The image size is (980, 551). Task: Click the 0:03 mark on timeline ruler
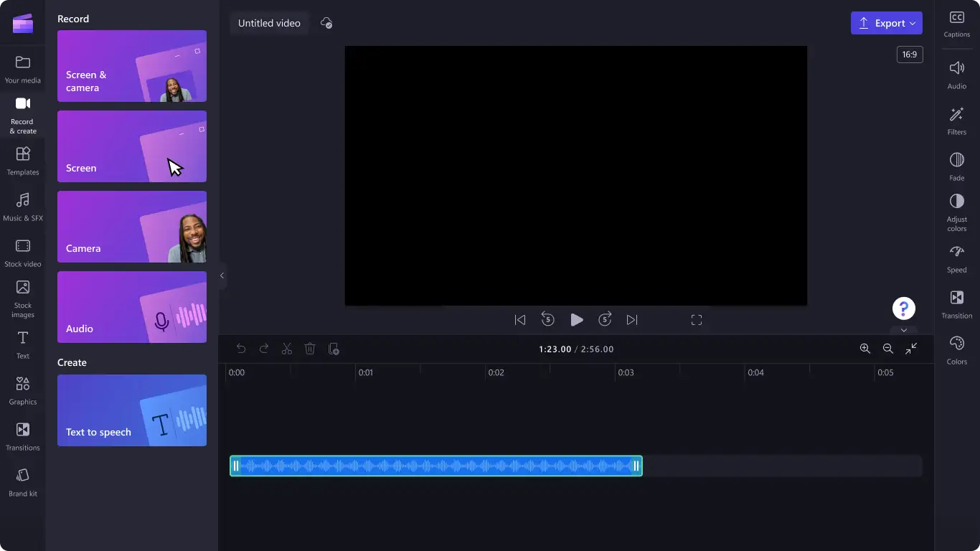(626, 372)
